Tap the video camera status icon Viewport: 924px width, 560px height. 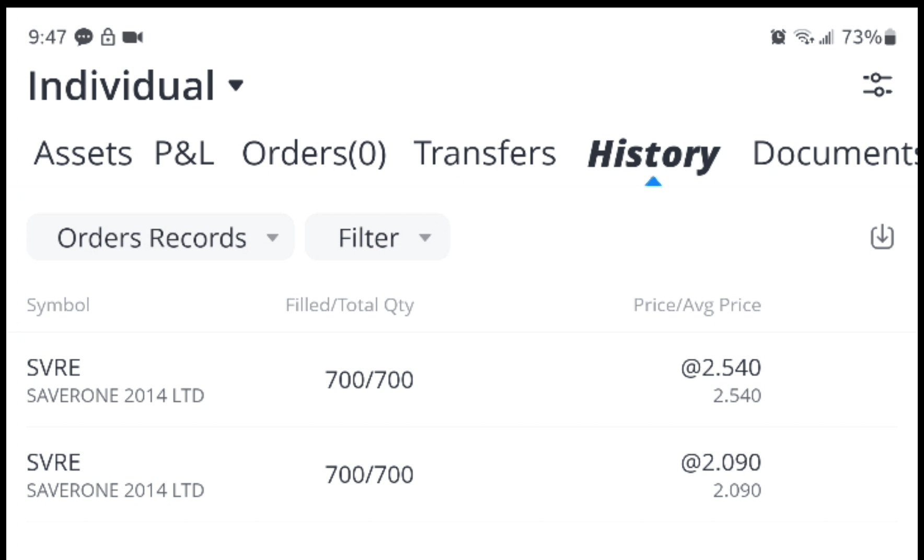(132, 38)
